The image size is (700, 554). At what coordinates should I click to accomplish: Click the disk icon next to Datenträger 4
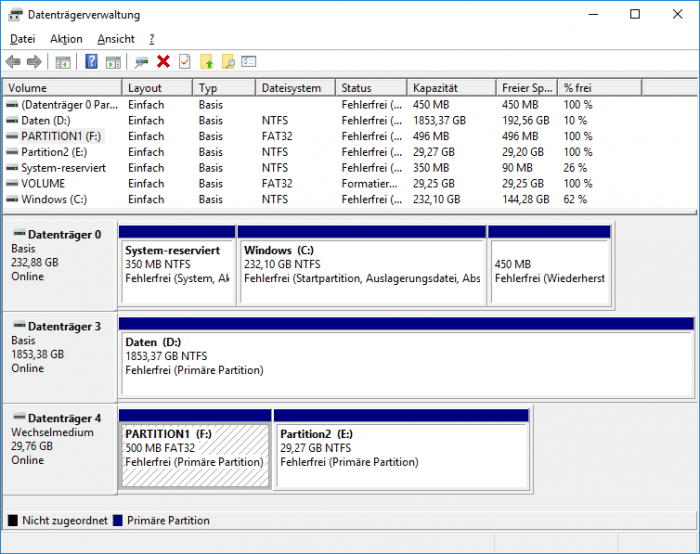click(19, 417)
